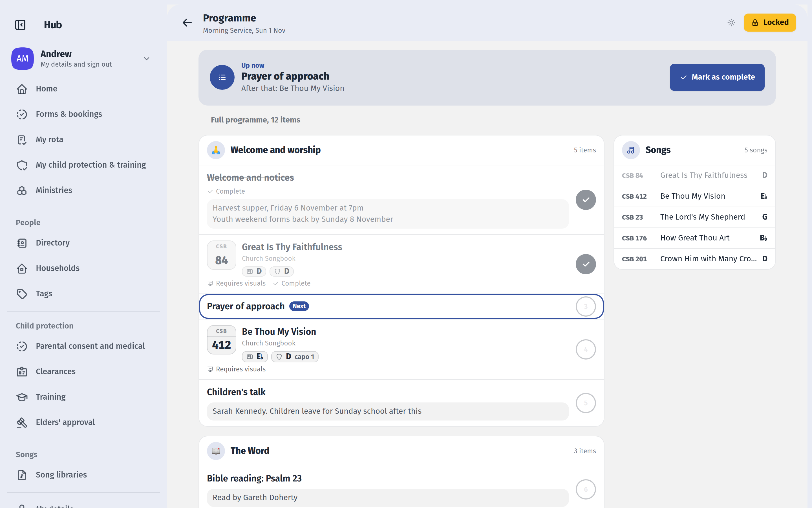Click the Households house icon
Screen dimensions: 812x508
pos(22,268)
